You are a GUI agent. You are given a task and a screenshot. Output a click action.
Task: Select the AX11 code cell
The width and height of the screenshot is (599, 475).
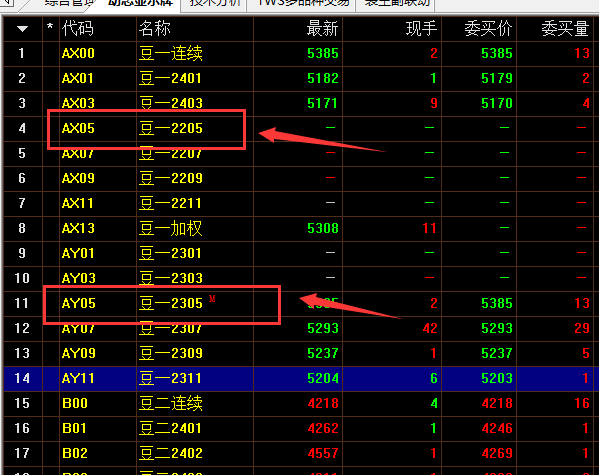(78, 203)
